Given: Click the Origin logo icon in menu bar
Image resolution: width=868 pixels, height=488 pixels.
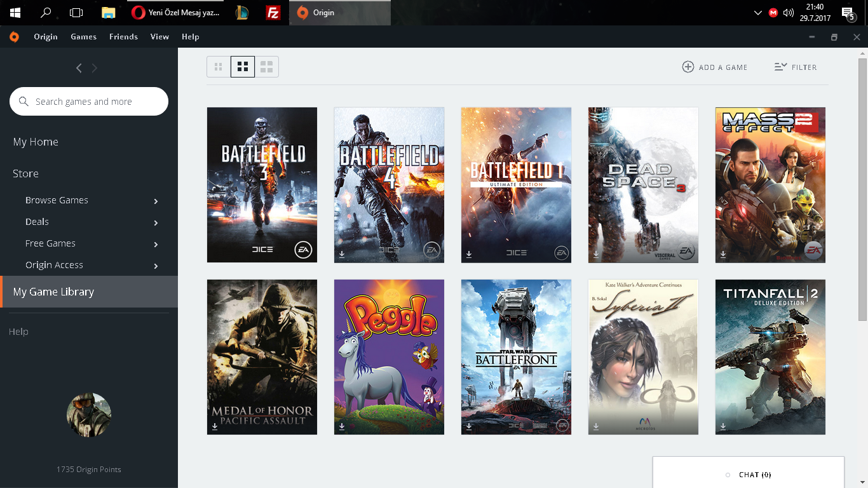Looking at the screenshot, I should pyautogui.click(x=14, y=37).
